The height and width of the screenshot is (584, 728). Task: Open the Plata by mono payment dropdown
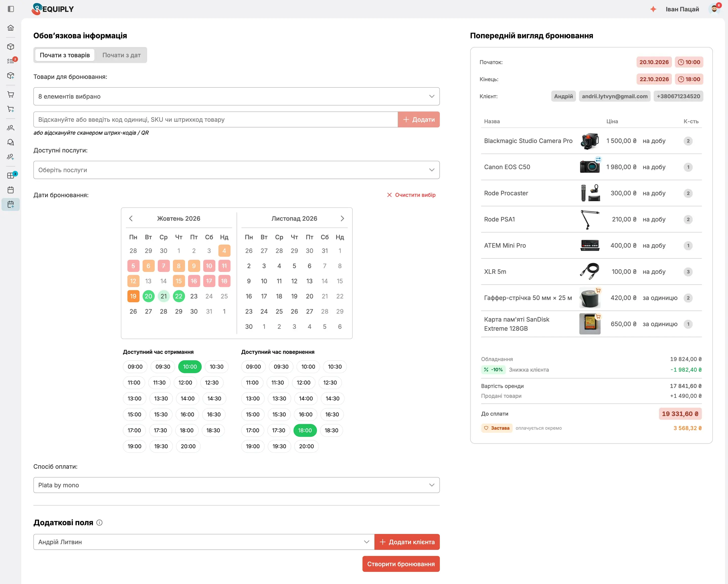[236, 485]
